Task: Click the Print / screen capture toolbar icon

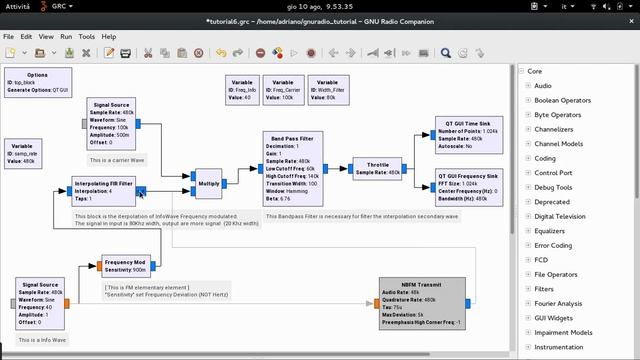Action: [126, 53]
